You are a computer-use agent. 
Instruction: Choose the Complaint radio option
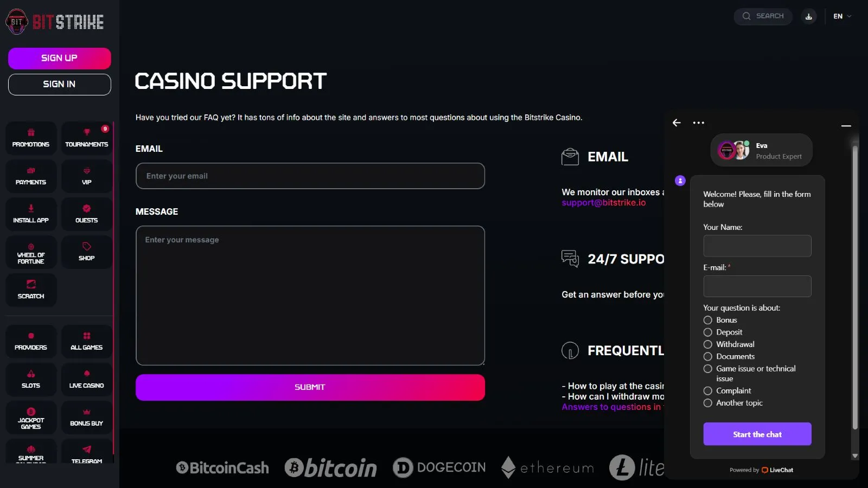(x=708, y=391)
